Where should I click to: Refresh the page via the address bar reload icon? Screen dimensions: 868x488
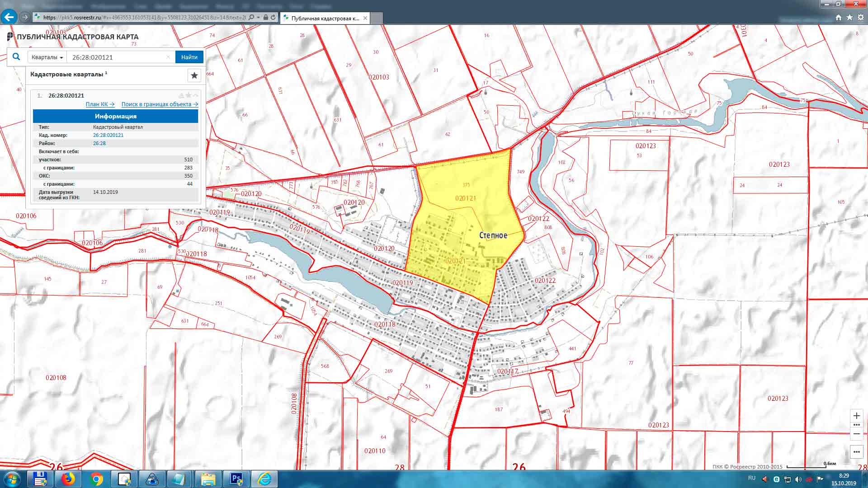click(273, 18)
